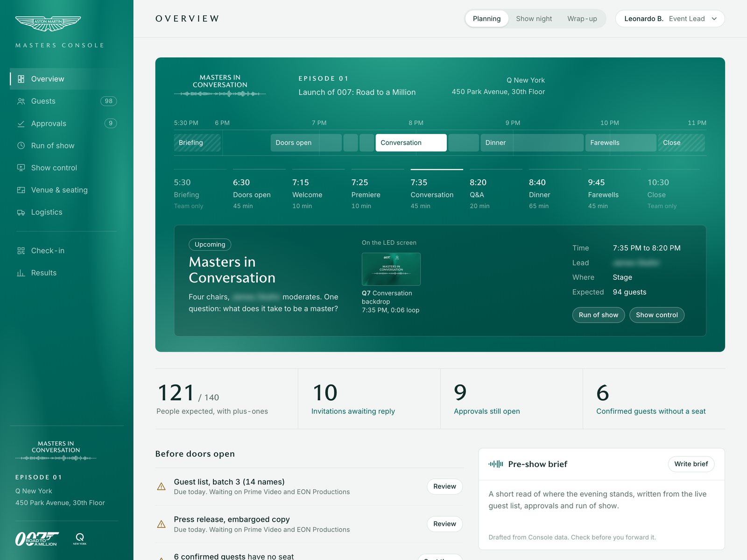Screen dimensions: 747x560
Task: Click the Show control monitor icon
Action: tap(21, 168)
